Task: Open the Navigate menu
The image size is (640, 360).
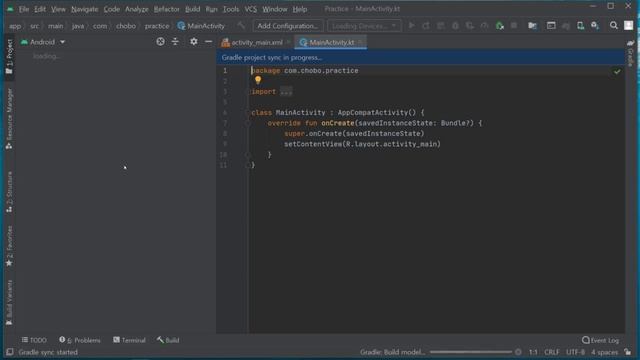Action: coord(84,9)
